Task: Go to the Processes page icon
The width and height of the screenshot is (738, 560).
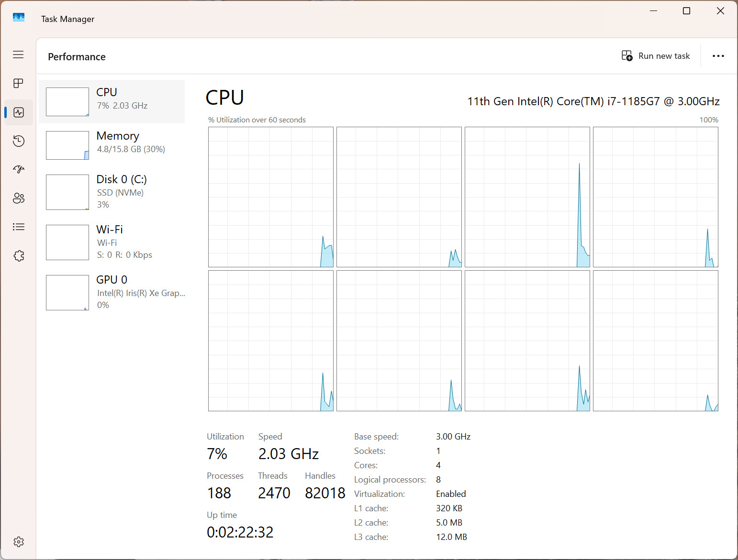Action: 18,83
